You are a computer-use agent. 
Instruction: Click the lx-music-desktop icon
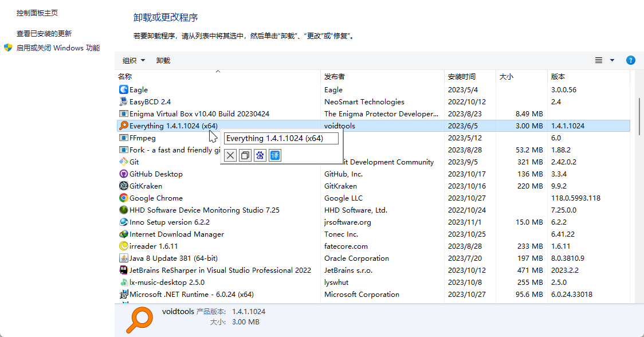(123, 283)
